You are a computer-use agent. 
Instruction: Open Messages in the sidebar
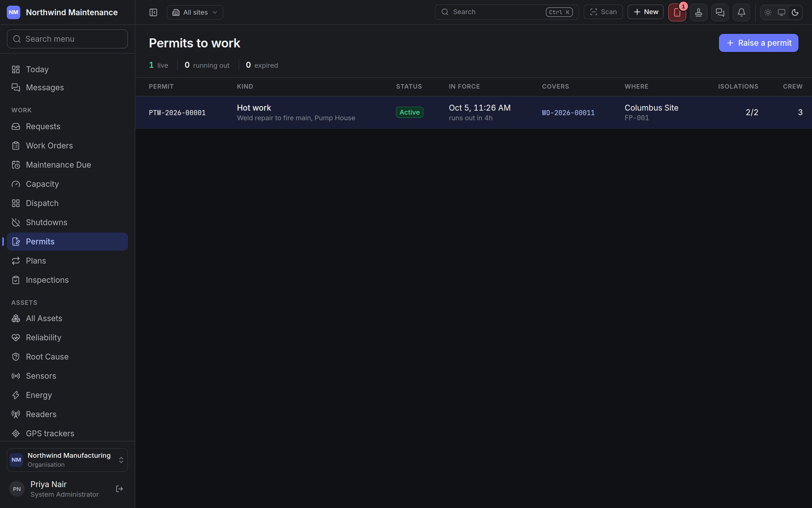67,87
